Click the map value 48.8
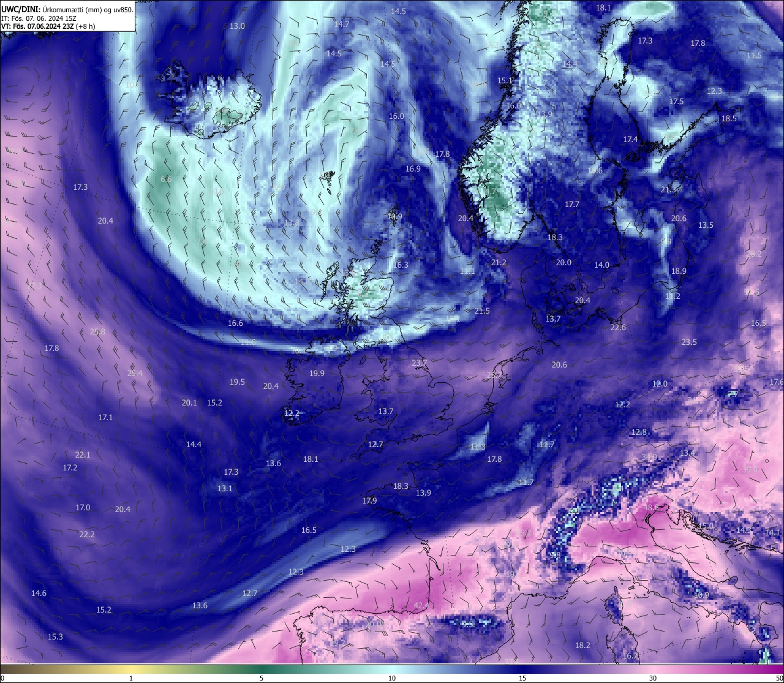 pyautogui.click(x=651, y=507)
